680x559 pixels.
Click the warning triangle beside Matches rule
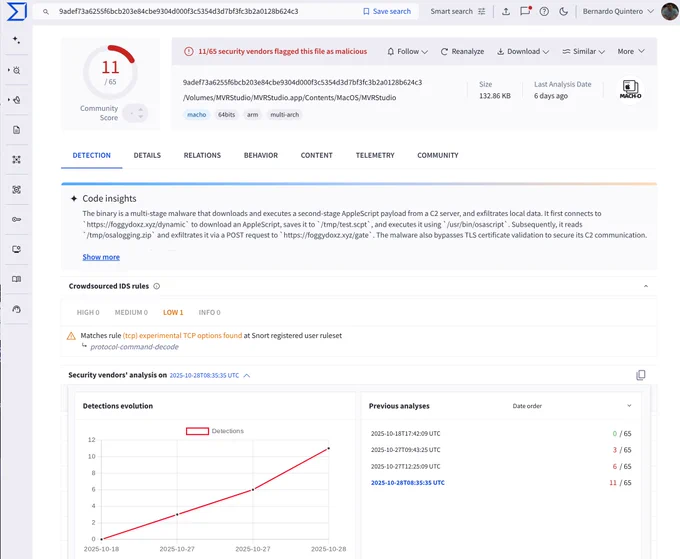pyautogui.click(x=71, y=336)
